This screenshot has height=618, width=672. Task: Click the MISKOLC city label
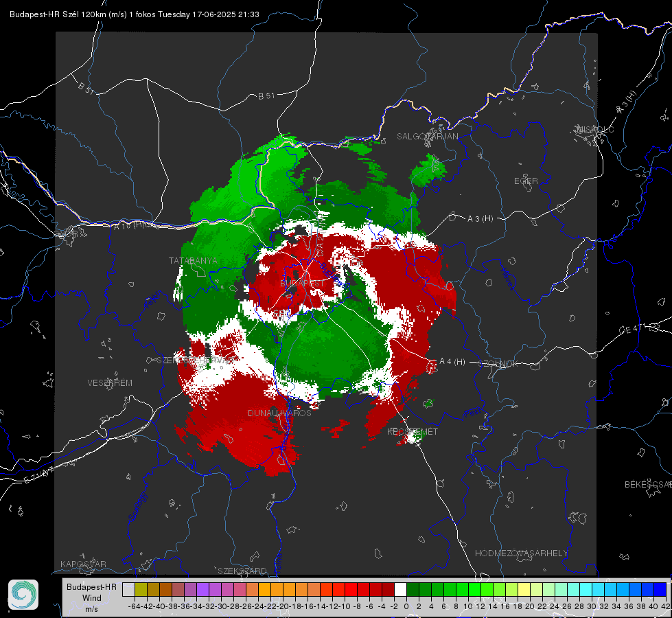596,129
